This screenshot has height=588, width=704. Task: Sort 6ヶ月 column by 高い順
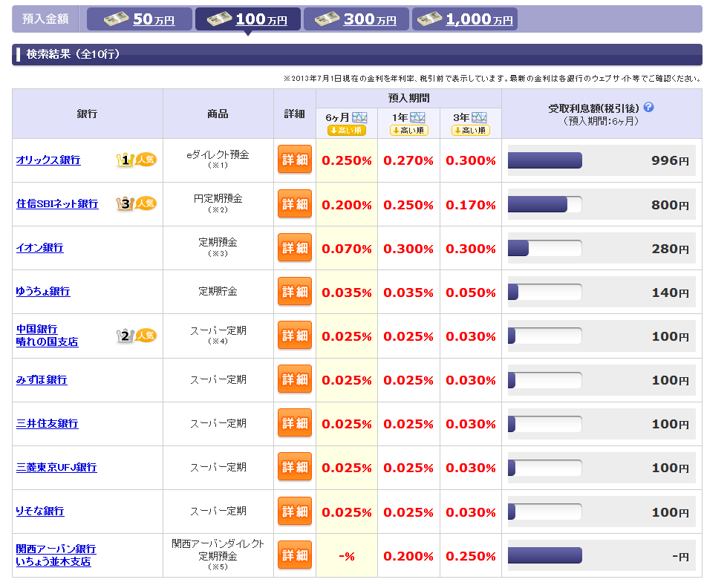coord(346,130)
